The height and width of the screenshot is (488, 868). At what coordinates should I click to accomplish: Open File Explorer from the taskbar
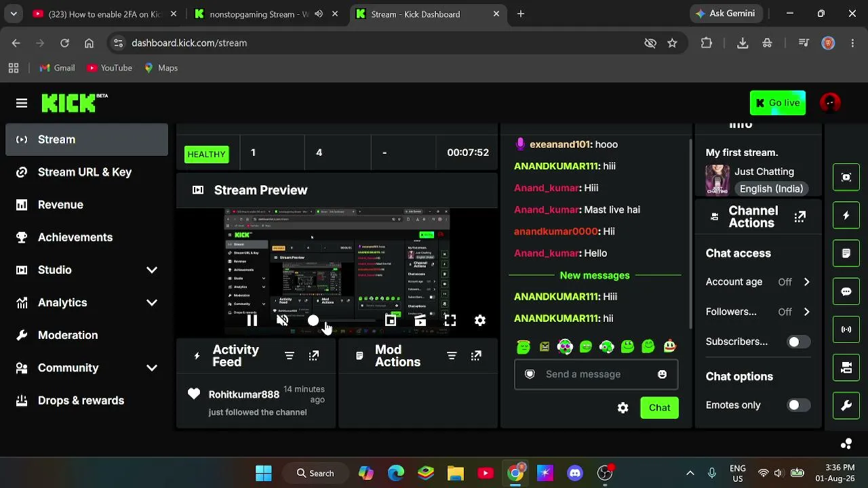456,473
